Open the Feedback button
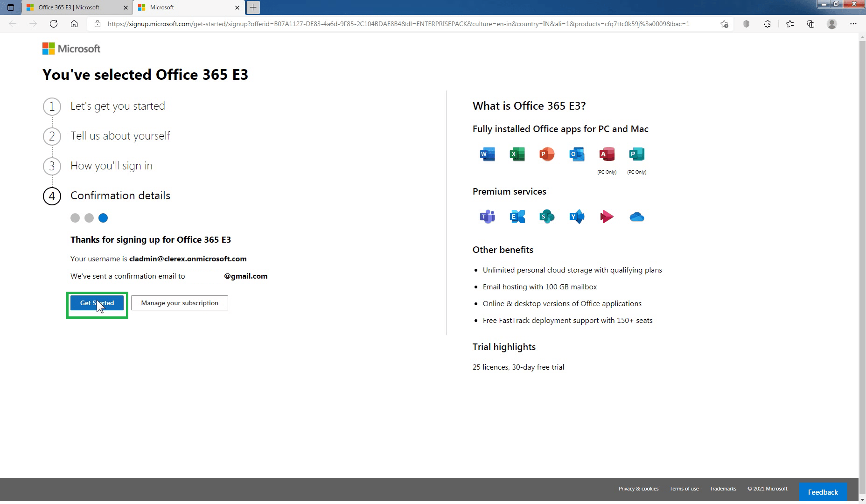This screenshot has width=866, height=504. pos(823,492)
